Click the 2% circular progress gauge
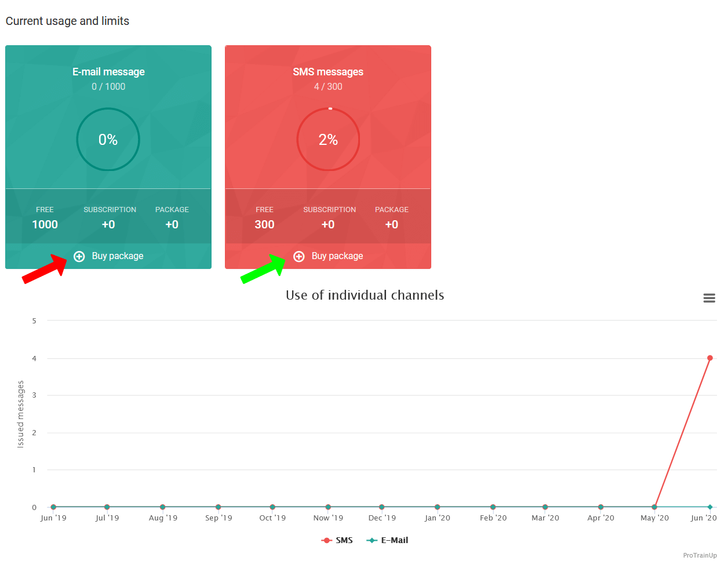 pos(328,140)
